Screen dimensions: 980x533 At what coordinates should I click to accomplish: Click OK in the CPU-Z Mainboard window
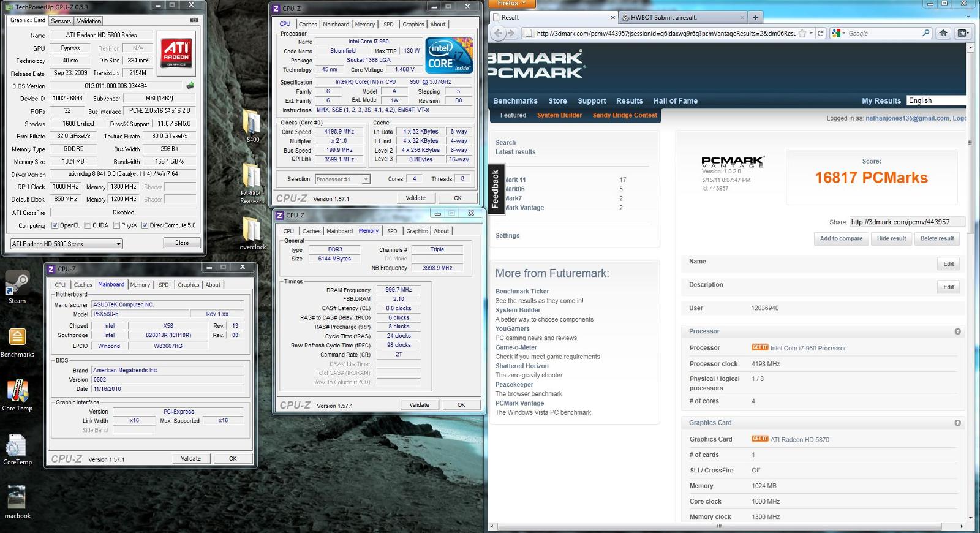pos(233,458)
